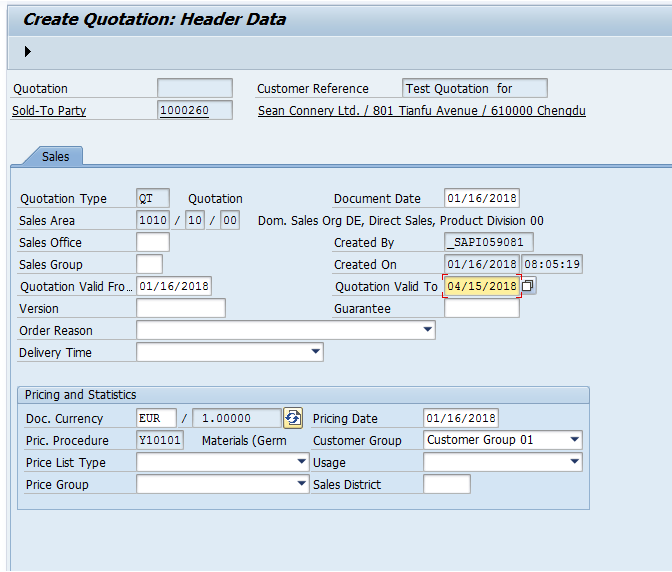672x572 pixels.
Task: Click the Pric. Procedure Y10101 field
Action: click(160, 440)
